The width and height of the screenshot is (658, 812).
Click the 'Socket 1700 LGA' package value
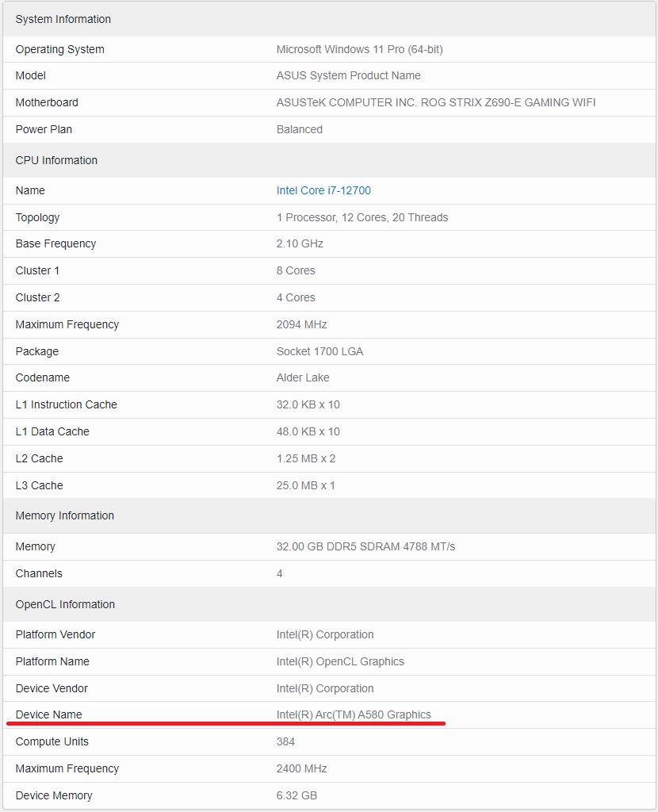(320, 351)
